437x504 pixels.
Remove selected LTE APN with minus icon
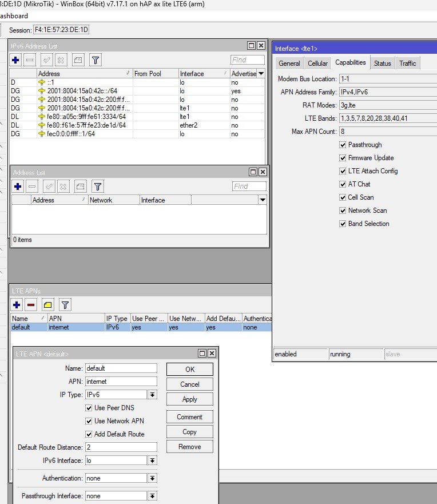[31, 305]
